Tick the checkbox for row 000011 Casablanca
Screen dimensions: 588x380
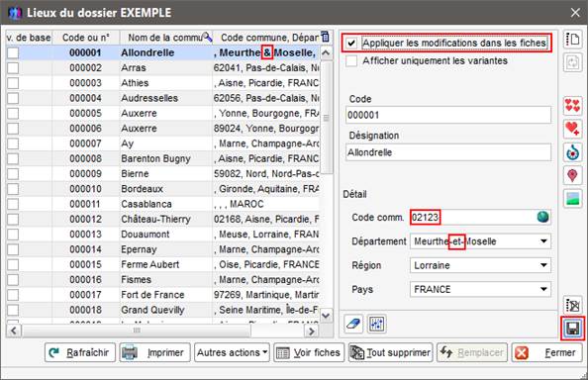click(13, 204)
